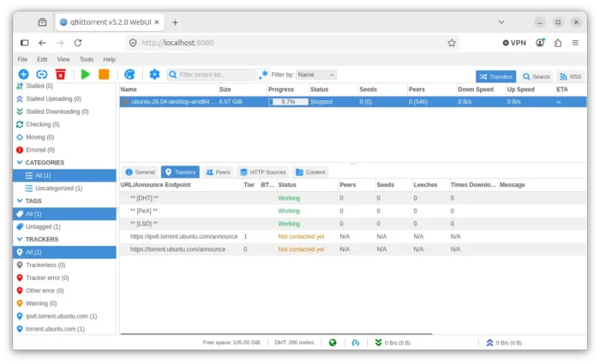Click the Add torrent file icon

click(x=23, y=75)
